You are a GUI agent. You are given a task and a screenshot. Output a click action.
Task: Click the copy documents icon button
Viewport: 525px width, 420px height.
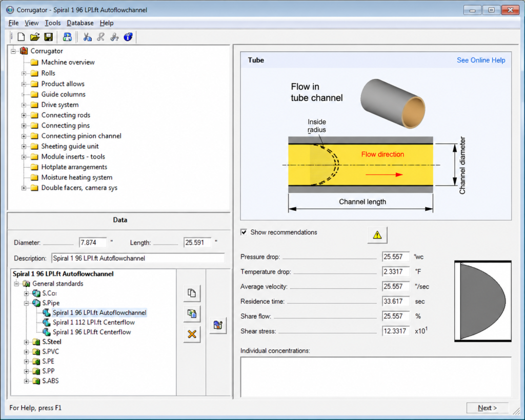coord(192,293)
